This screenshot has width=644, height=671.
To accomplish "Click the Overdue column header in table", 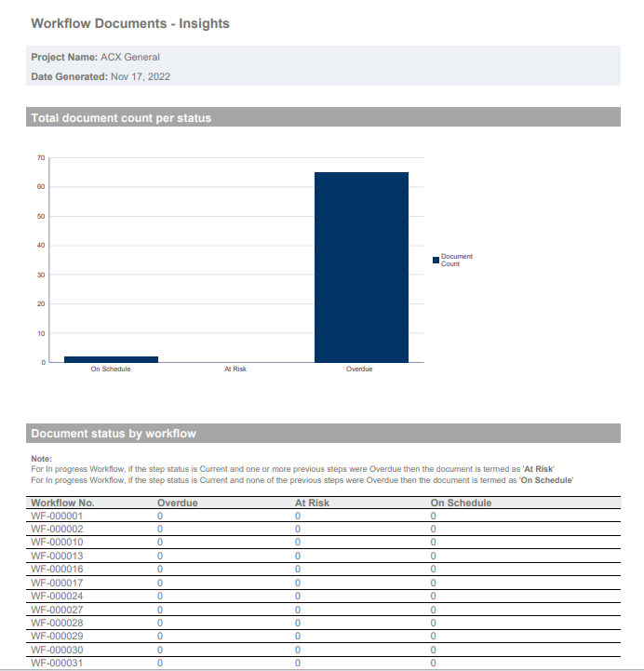I will (x=177, y=503).
